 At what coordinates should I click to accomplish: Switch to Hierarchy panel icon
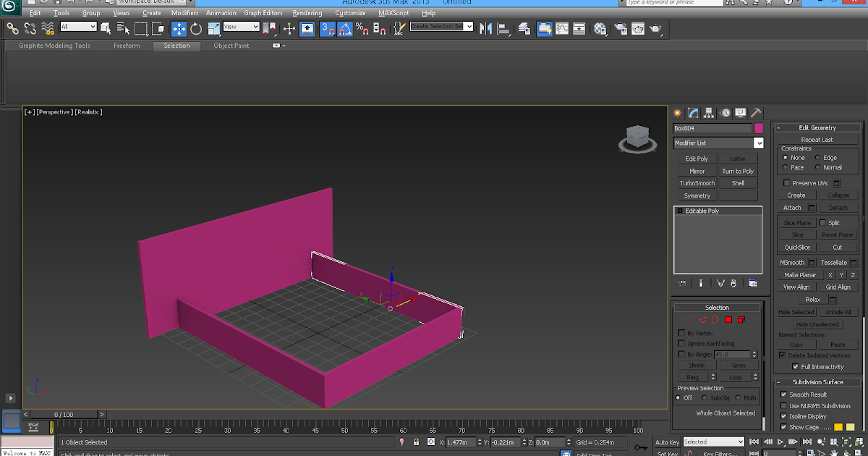pos(709,113)
